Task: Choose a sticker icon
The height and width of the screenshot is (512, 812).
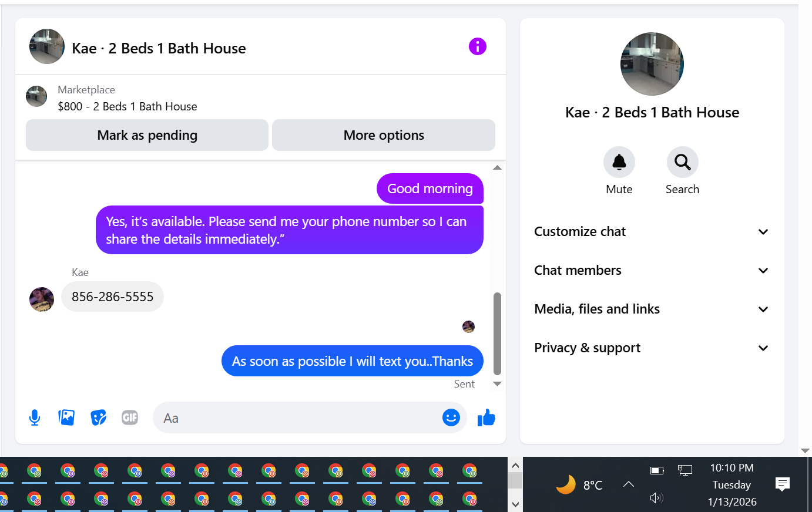Action: pos(98,417)
